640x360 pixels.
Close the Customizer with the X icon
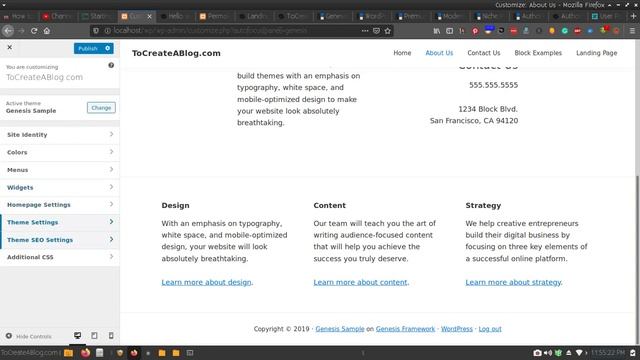pyautogui.click(x=10, y=47)
